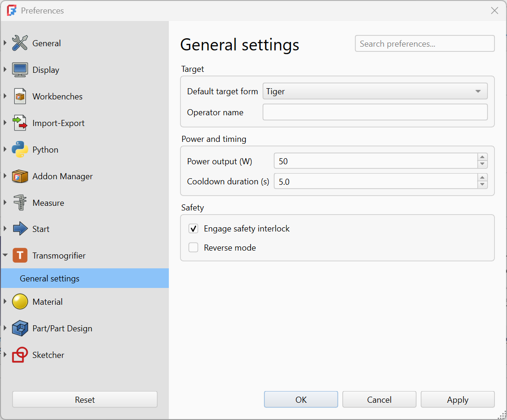Click the Reset button
This screenshot has height=420, width=507.
coord(85,399)
